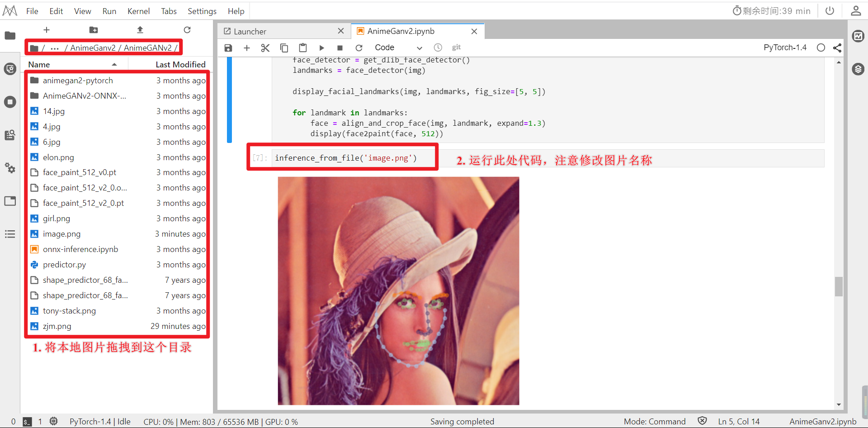Select file image.png in file list
The height and width of the screenshot is (428, 868).
(x=118, y=234)
